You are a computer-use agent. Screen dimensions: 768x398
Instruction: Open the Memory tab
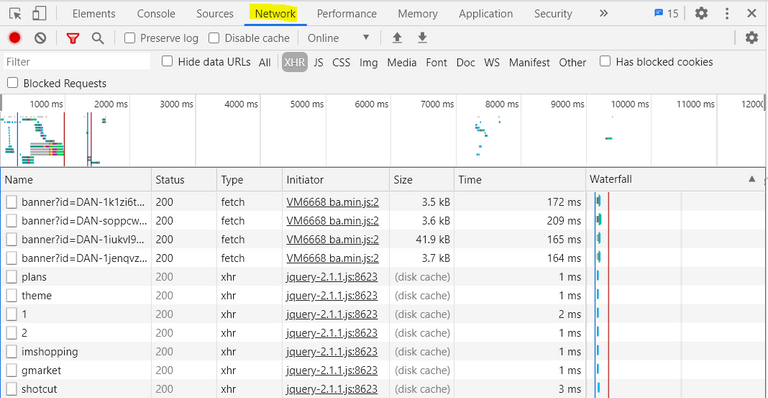418,14
